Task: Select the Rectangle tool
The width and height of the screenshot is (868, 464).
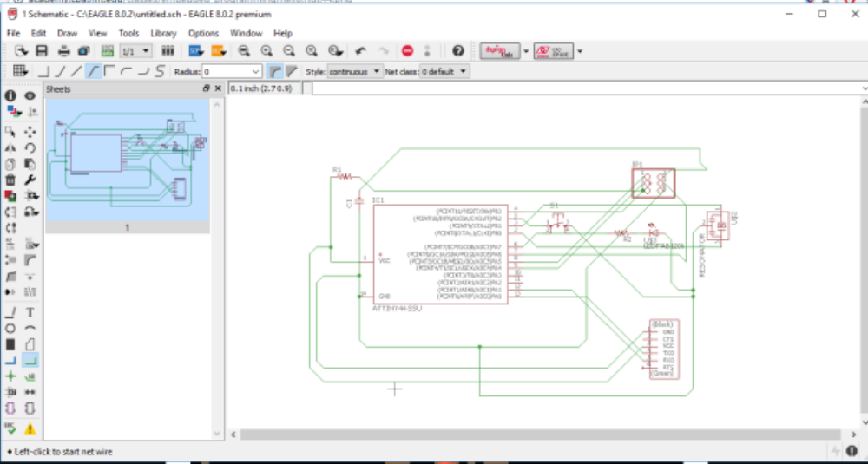Action: click(10, 344)
